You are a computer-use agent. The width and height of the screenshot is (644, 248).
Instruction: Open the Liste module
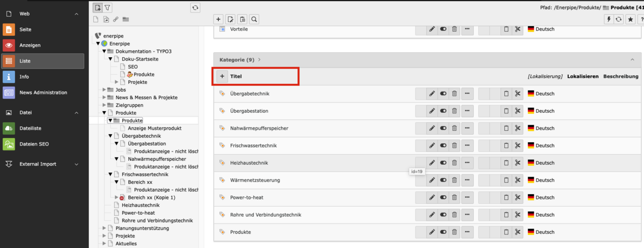click(x=43, y=61)
